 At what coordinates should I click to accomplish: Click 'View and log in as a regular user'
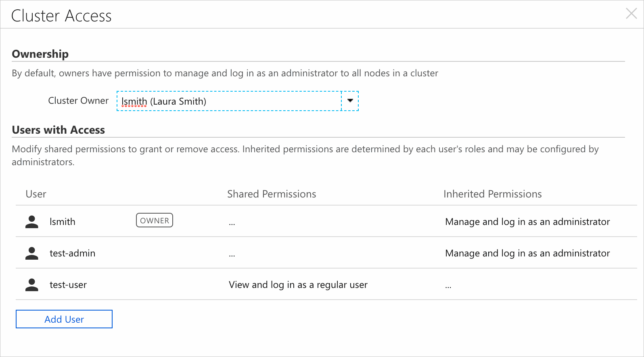(298, 285)
